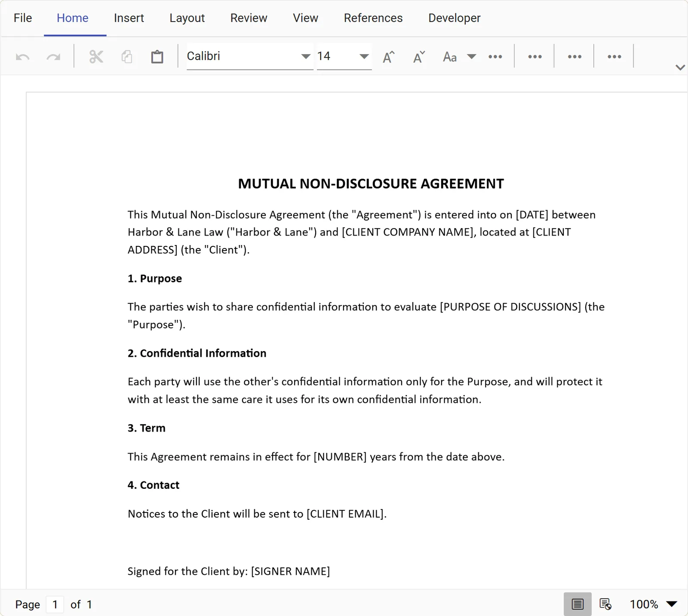Click the "[DATE]" placeholder in first paragraph
The width and height of the screenshot is (688, 616).
(532, 215)
